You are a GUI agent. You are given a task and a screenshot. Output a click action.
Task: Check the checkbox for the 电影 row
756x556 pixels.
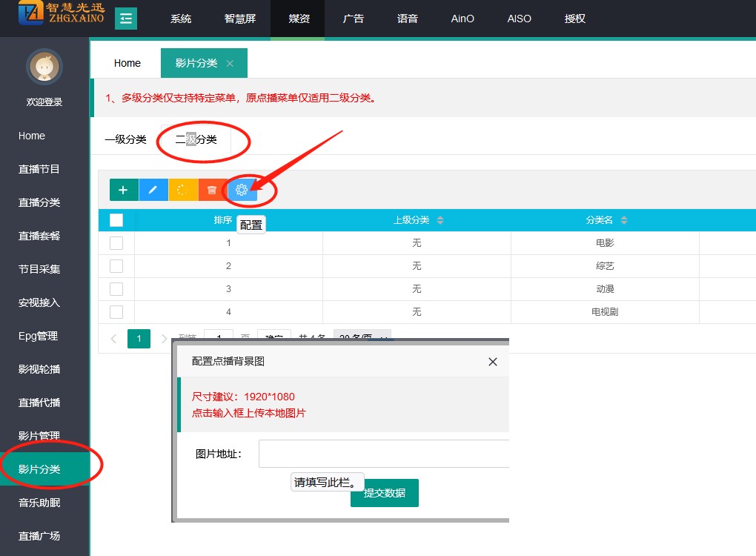coord(116,243)
